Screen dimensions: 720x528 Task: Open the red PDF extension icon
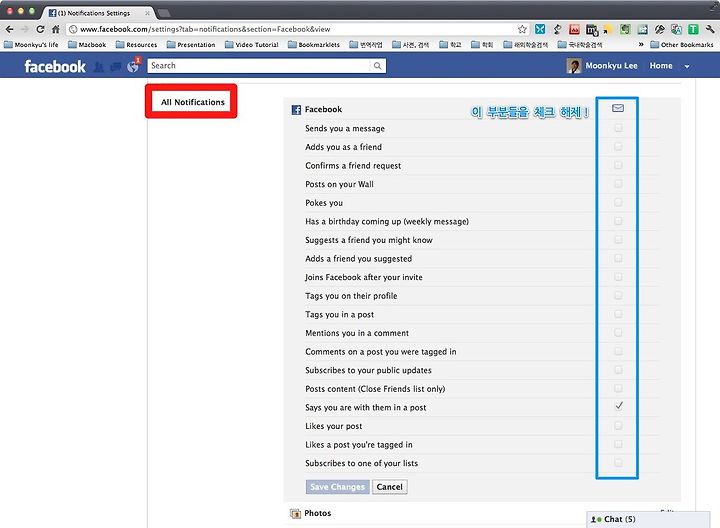click(574, 29)
